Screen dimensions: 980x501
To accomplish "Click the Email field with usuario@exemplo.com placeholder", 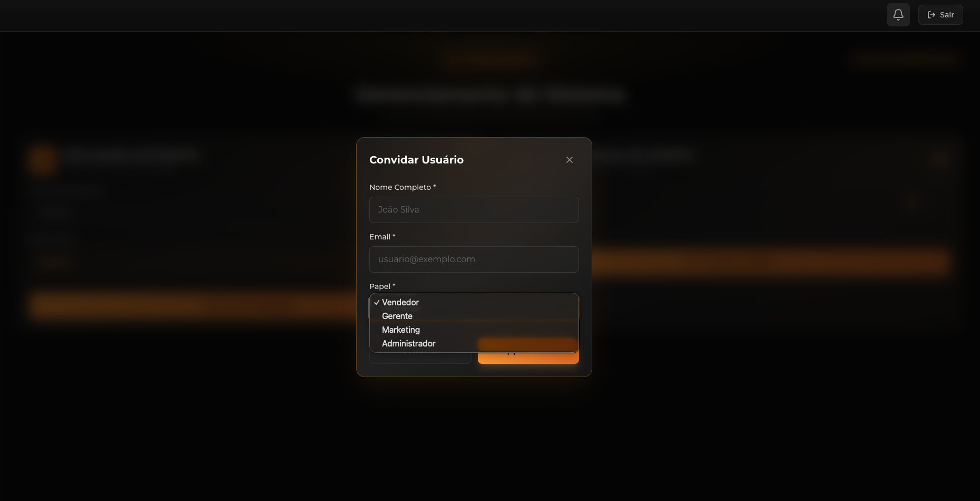I will coord(474,259).
